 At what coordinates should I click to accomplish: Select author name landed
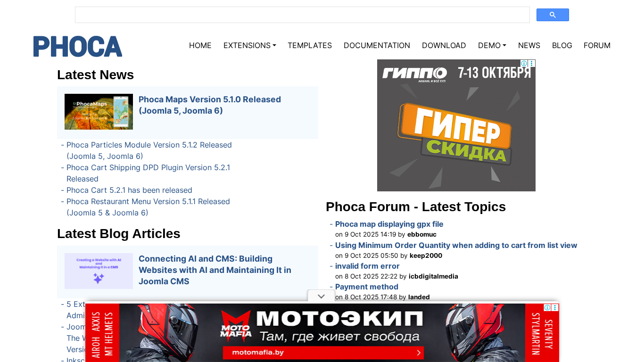coord(419,297)
